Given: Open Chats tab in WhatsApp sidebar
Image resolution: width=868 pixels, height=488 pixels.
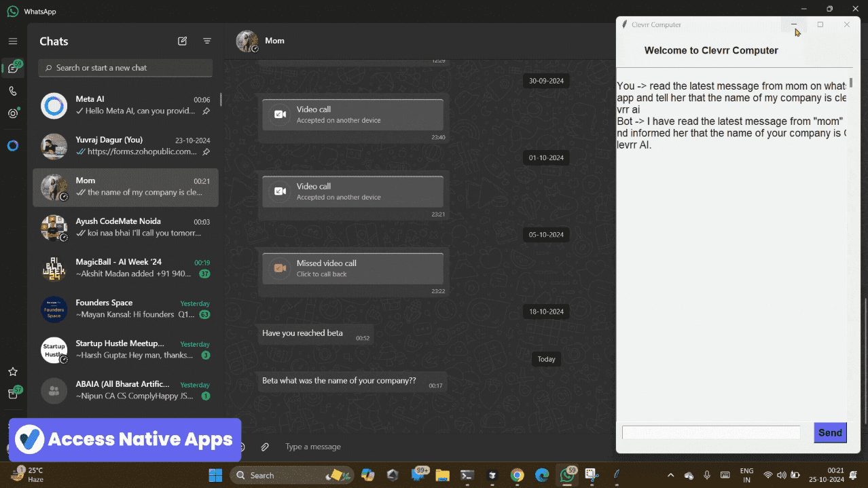Looking at the screenshot, I should click(x=13, y=68).
